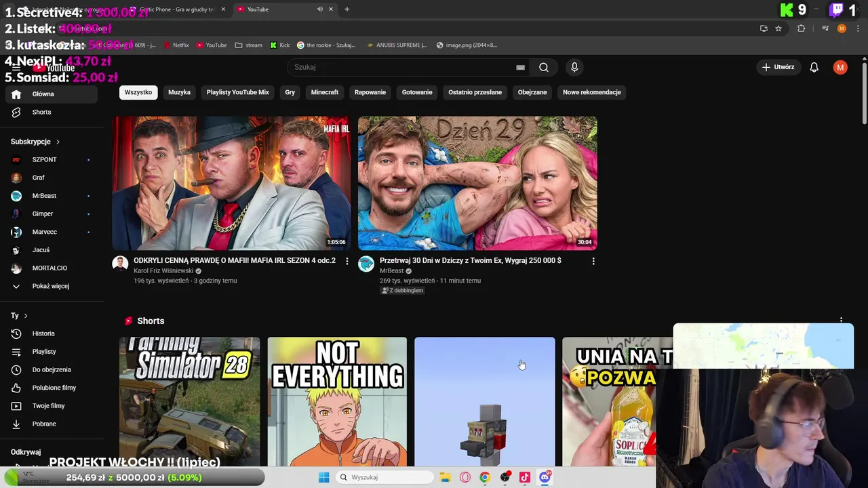Image resolution: width=868 pixels, height=488 pixels.
Task: Open the Minecraft character short
Action: 484,402
